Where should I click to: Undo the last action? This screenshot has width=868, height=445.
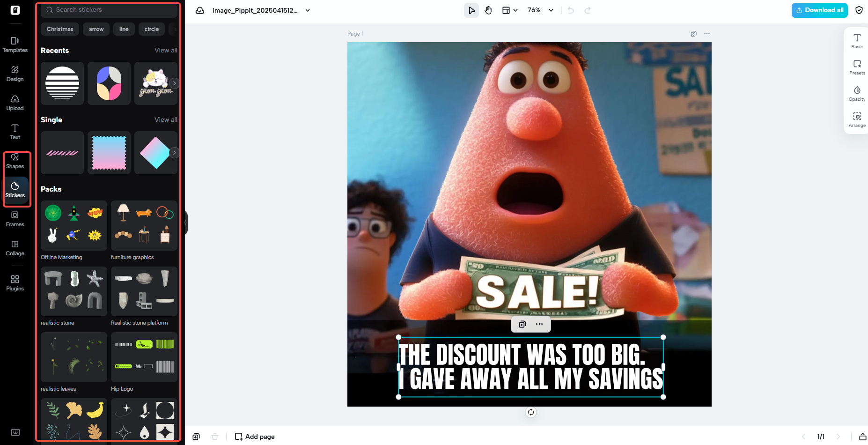[x=571, y=10]
